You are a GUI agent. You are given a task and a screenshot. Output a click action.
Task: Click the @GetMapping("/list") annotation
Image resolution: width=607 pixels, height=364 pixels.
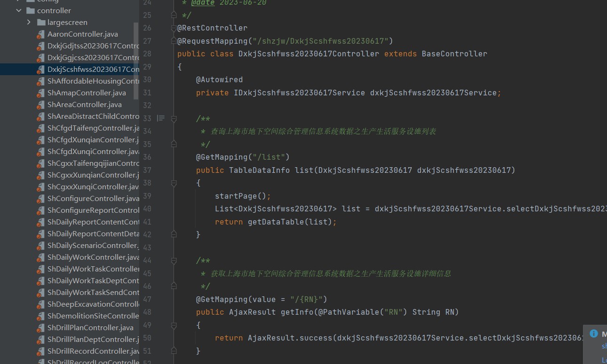[243, 157]
